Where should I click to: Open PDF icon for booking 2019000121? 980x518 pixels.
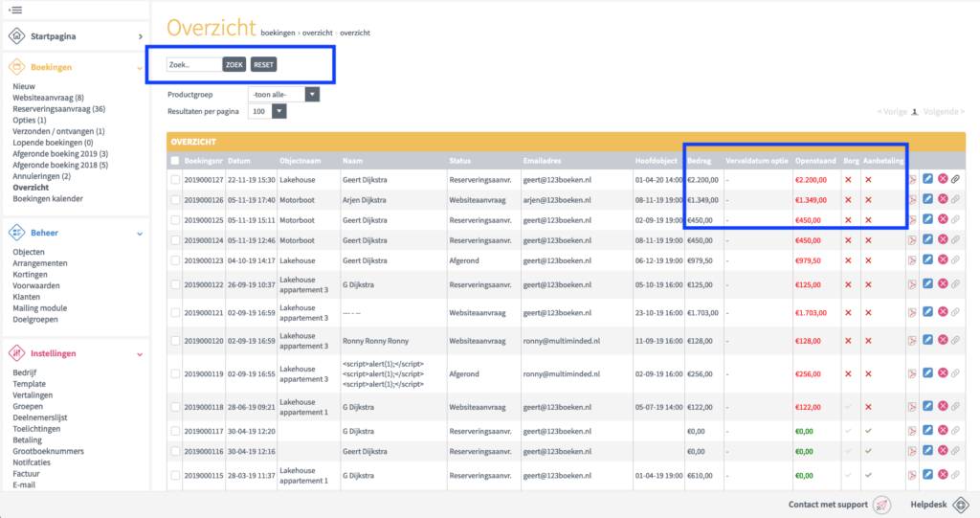[x=912, y=312]
